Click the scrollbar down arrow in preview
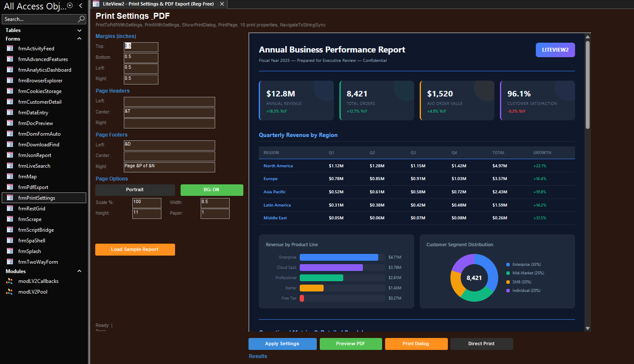Screen dimensions: 634x364 pyautogui.click(x=587, y=328)
